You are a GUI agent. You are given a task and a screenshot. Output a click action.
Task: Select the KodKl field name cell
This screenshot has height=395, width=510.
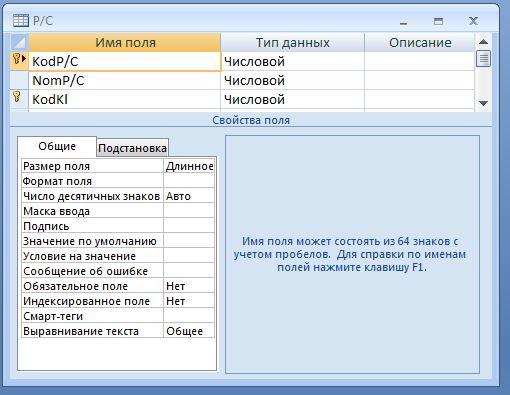coord(125,99)
